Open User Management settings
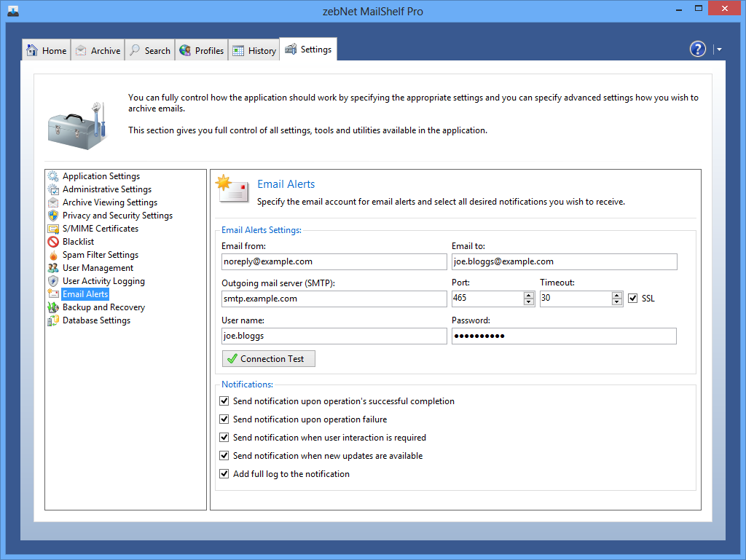The width and height of the screenshot is (746, 560). click(98, 268)
